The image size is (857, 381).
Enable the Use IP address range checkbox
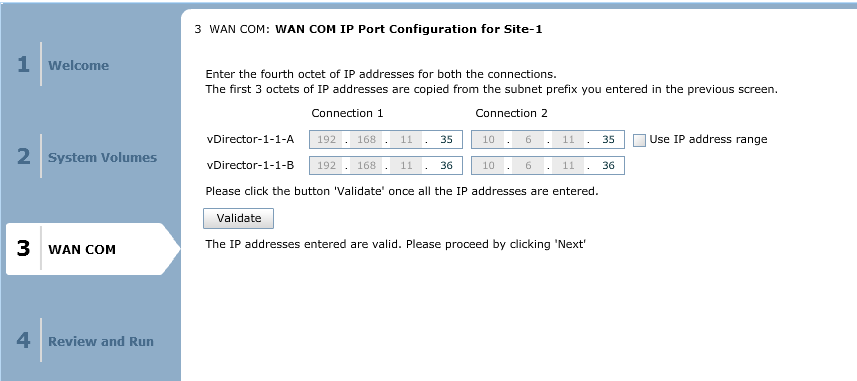pyautogui.click(x=639, y=140)
